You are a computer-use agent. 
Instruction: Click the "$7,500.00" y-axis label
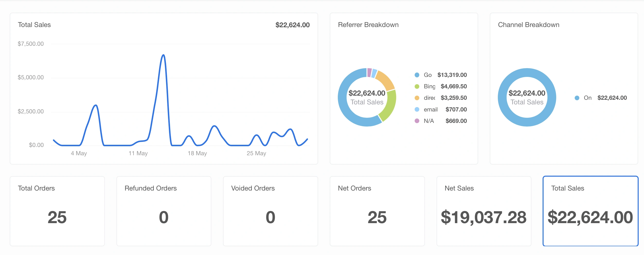click(31, 44)
